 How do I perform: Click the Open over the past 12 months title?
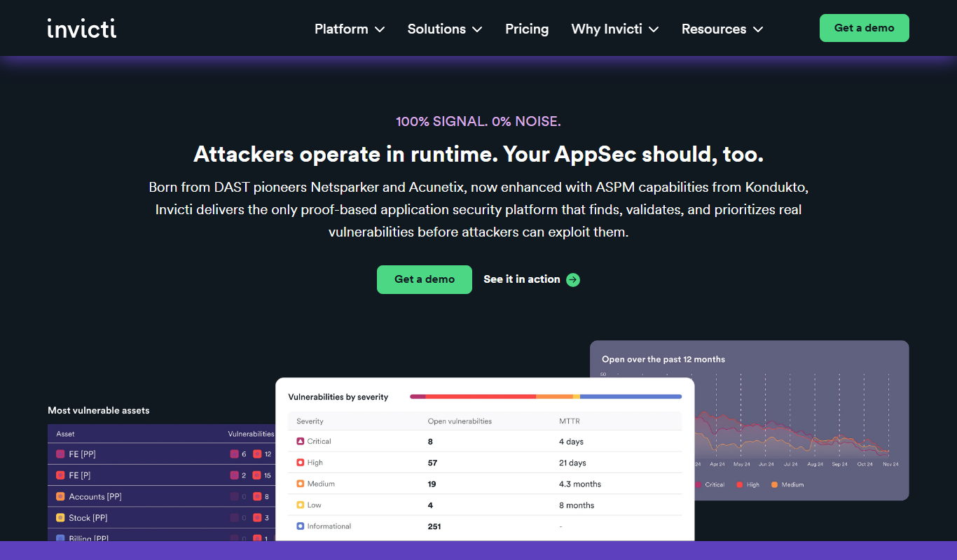[x=663, y=359]
